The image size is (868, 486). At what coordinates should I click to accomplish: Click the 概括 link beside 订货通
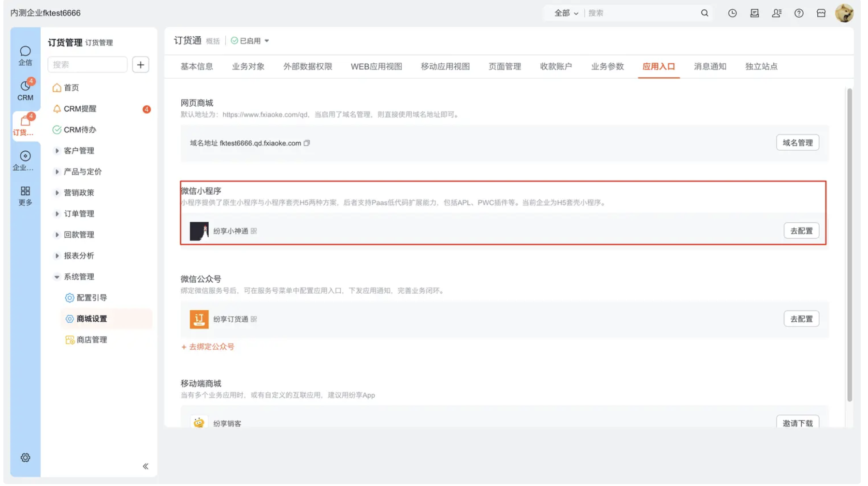[213, 42]
